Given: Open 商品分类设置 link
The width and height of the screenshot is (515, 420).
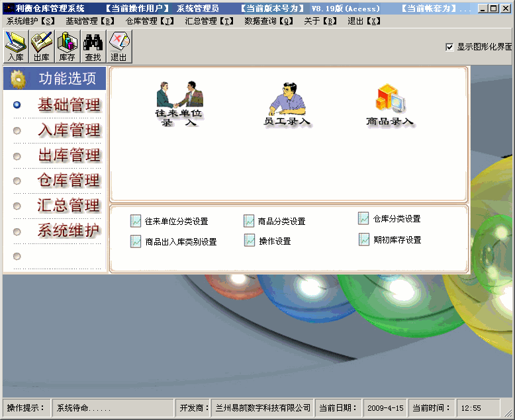Looking at the screenshot, I should [x=281, y=222].
